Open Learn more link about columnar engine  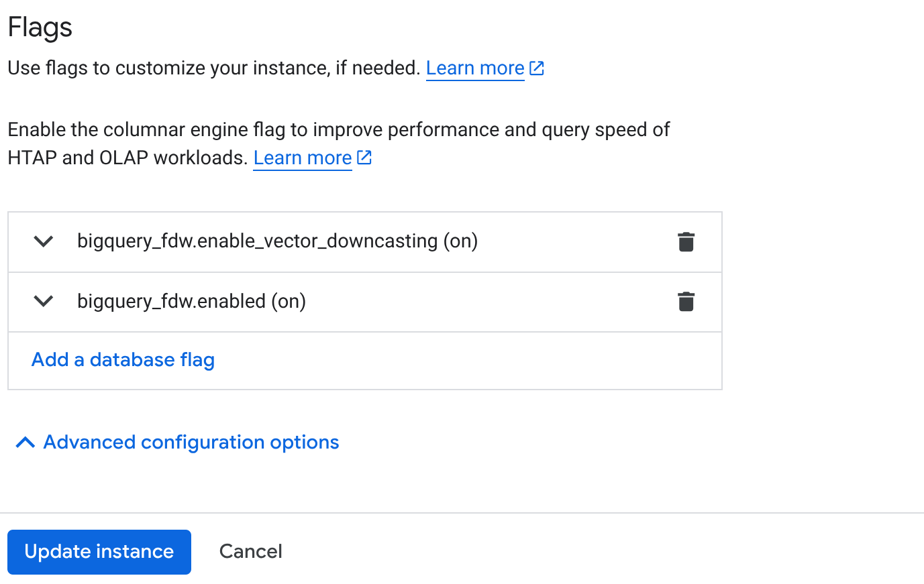coord(303,158)
